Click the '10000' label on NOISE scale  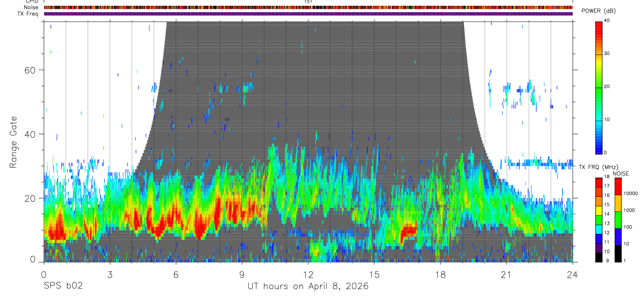(630, 194)
